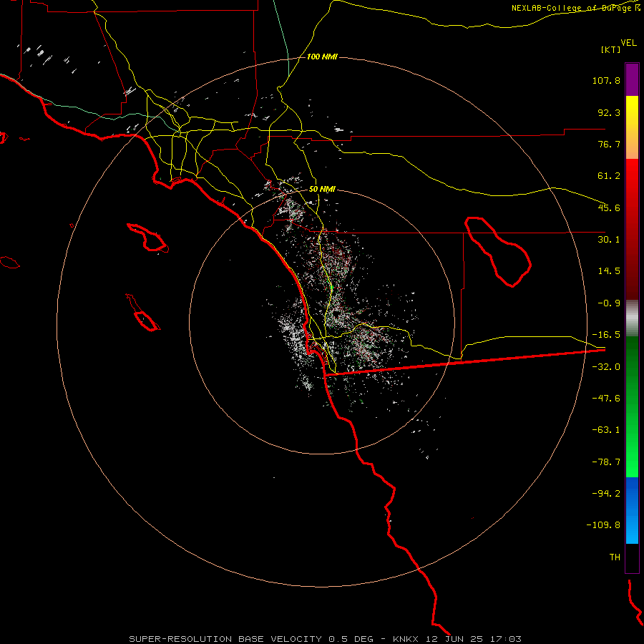Select the 92.3 scale value

pos(609,112)
